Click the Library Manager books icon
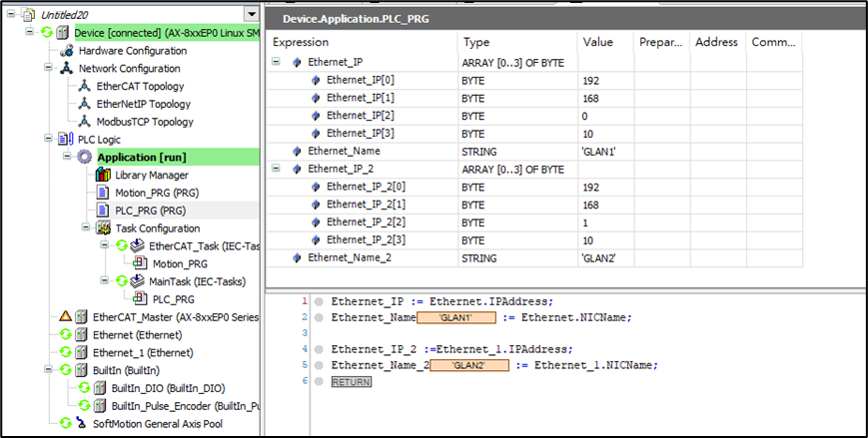 (103, 175)
